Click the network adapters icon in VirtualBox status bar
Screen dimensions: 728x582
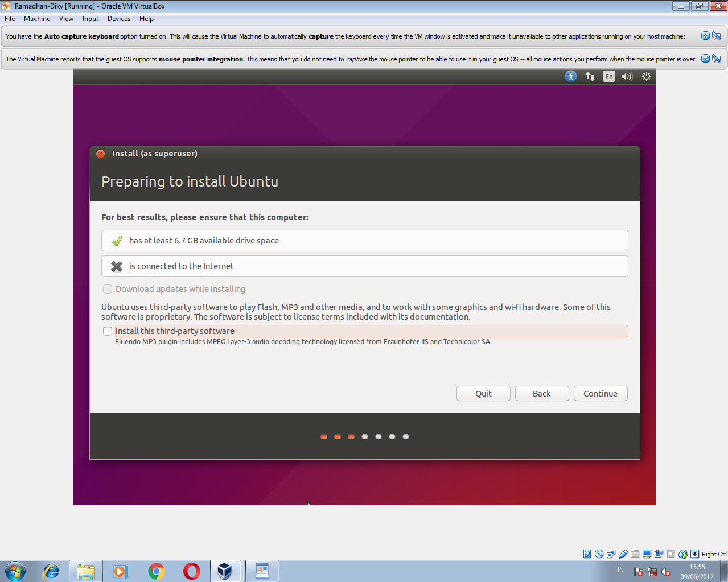click(x=611, y=554)
